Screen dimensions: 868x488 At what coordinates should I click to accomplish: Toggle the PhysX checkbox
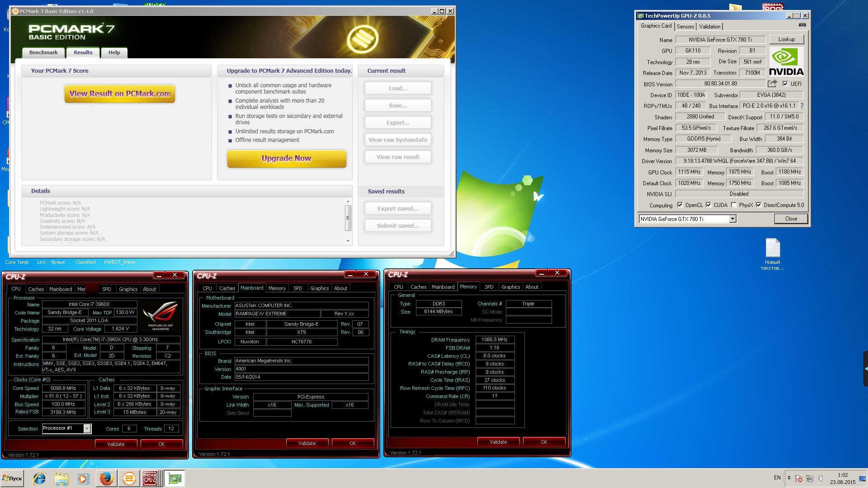734,205
